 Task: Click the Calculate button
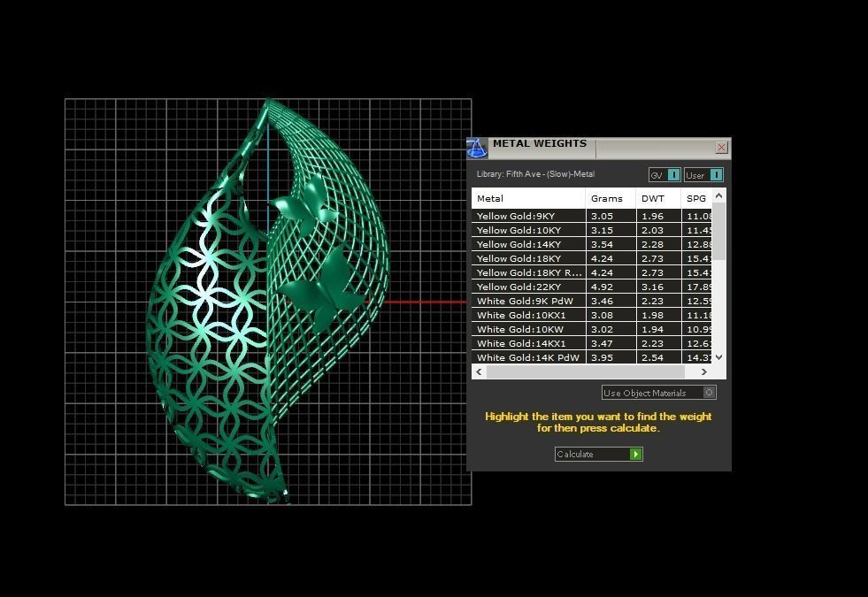598,455
